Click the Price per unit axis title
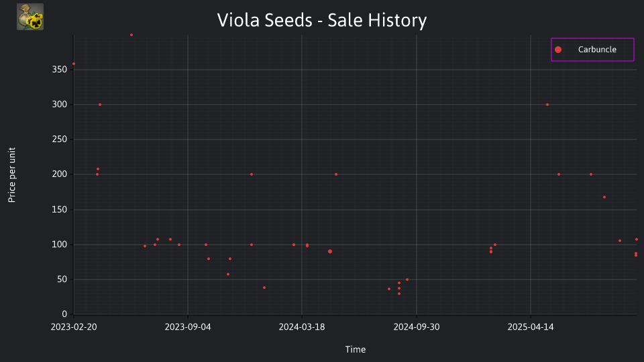 click(12, 175)
